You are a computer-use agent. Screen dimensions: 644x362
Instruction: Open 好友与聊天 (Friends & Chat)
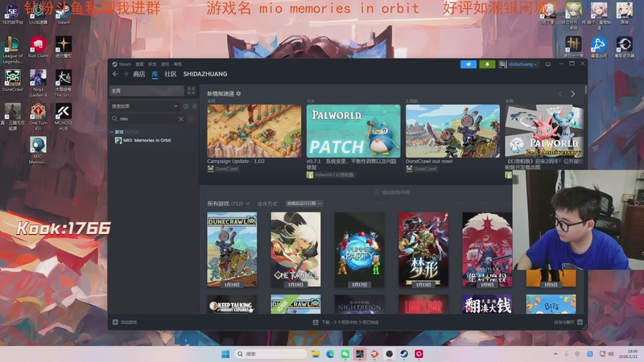pyautogui.click(x=568, y=323)
